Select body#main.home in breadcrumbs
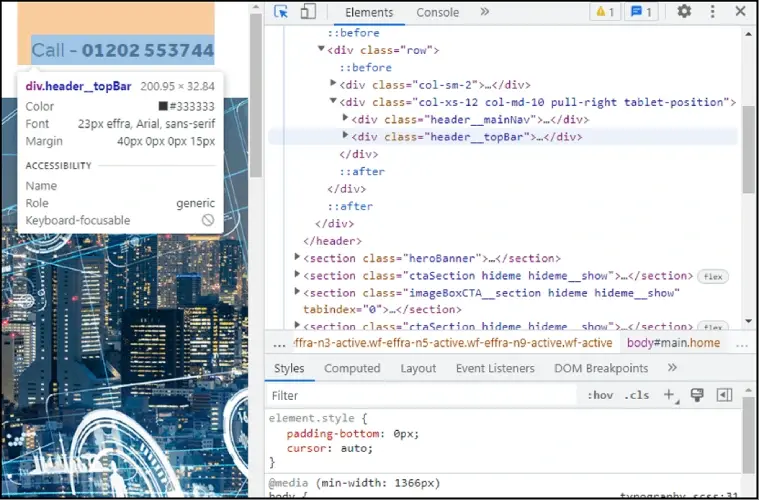The image size is (759, 500). 673,343
